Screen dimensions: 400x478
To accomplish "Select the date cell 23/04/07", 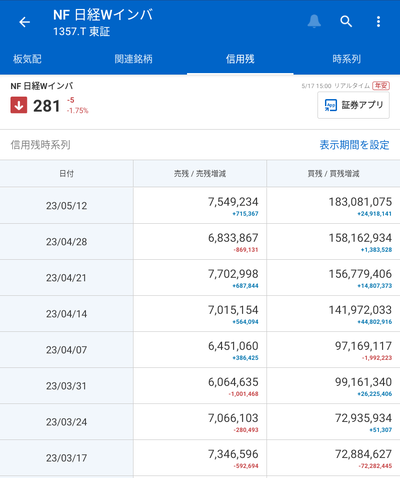I will (x=67, y=350).
